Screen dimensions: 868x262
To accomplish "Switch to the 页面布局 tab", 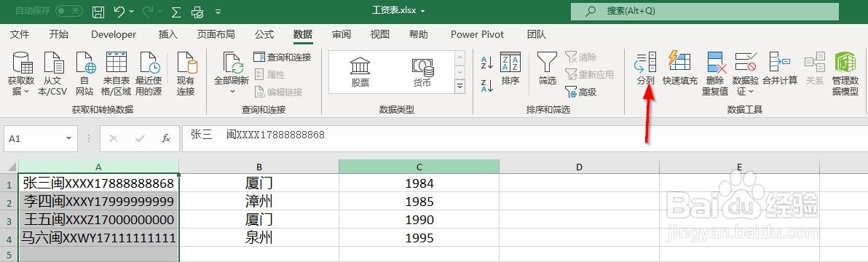I will (x=216, y=34).
